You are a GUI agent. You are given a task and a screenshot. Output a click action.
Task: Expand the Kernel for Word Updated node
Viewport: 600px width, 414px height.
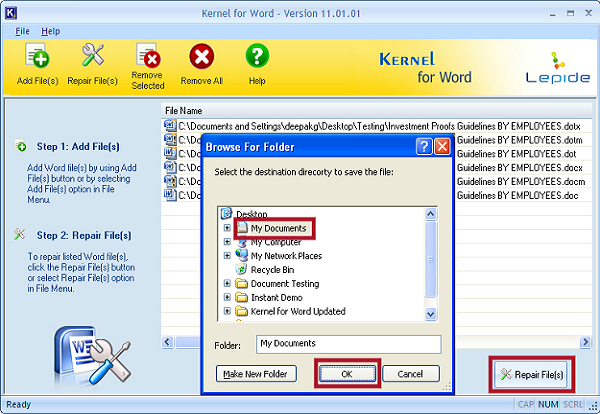pos(227,311)
